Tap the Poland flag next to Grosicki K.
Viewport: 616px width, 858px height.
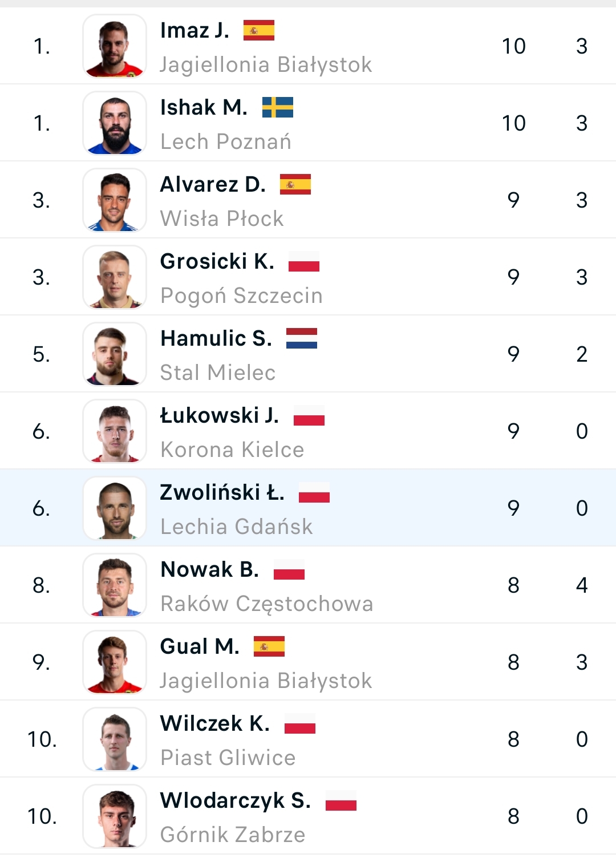[x=303, y=261]
